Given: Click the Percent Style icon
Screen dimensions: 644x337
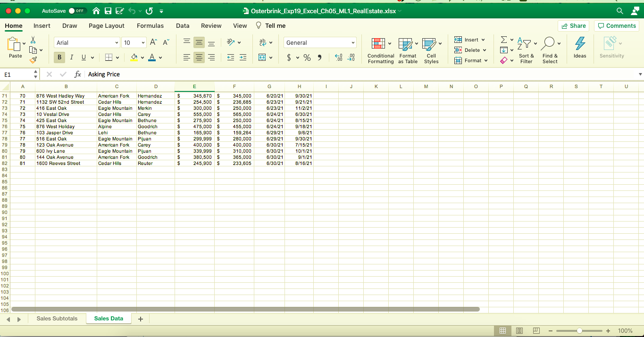Looking at the screenshot, I should (307, 57).
